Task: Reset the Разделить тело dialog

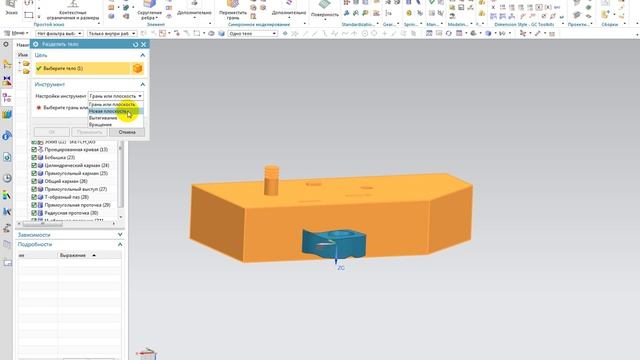Action: (x=136, y=44)
